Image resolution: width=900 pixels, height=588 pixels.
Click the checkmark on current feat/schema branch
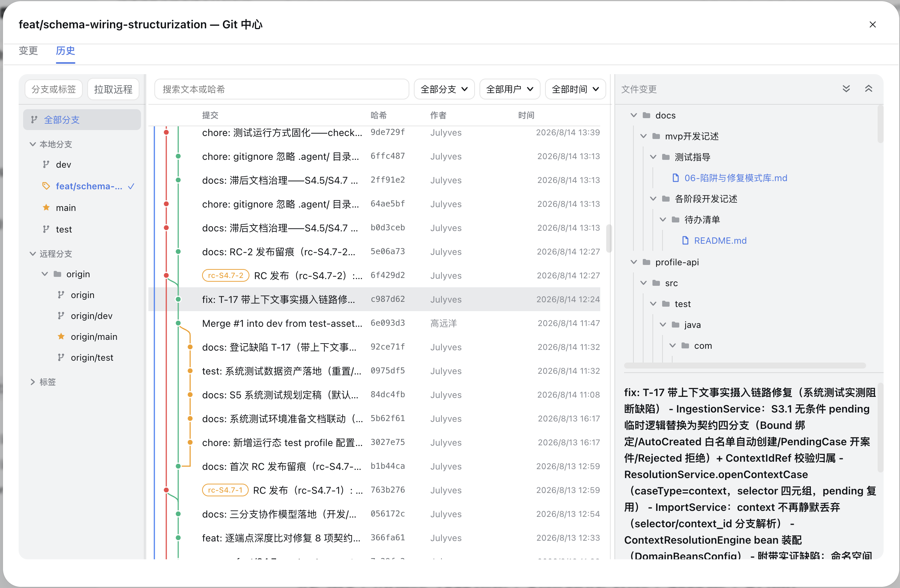click(131, 186)
